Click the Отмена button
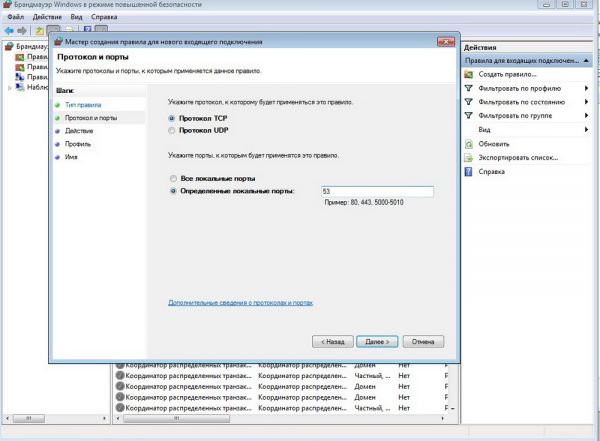This screenshot has width=600, height=441. point(423,342)
